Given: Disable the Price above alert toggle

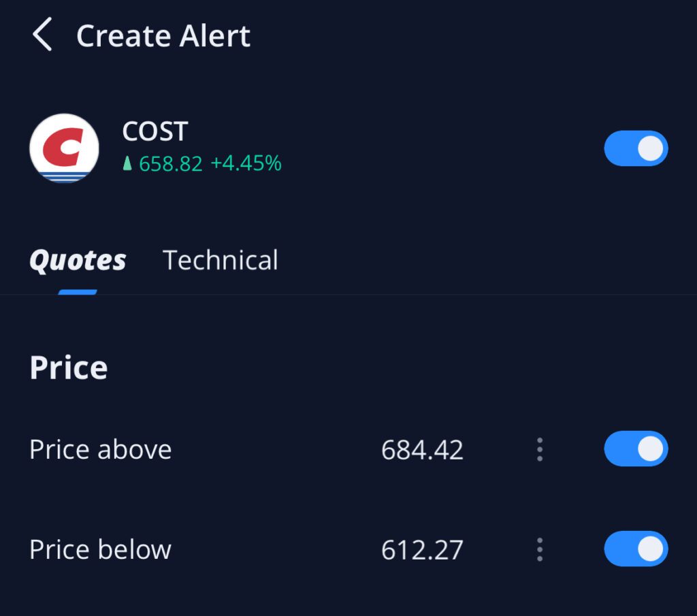Looking at the screenshot, I should coord(636,449).
